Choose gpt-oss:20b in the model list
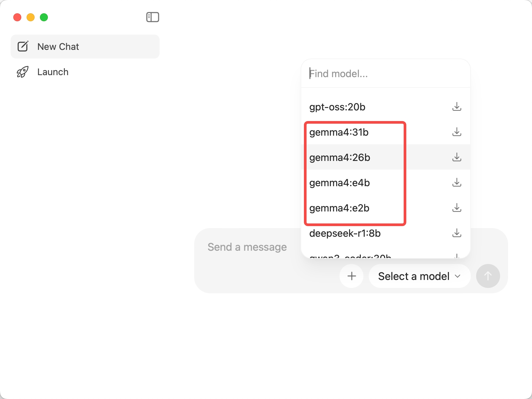532x399 pixels. 337,107
